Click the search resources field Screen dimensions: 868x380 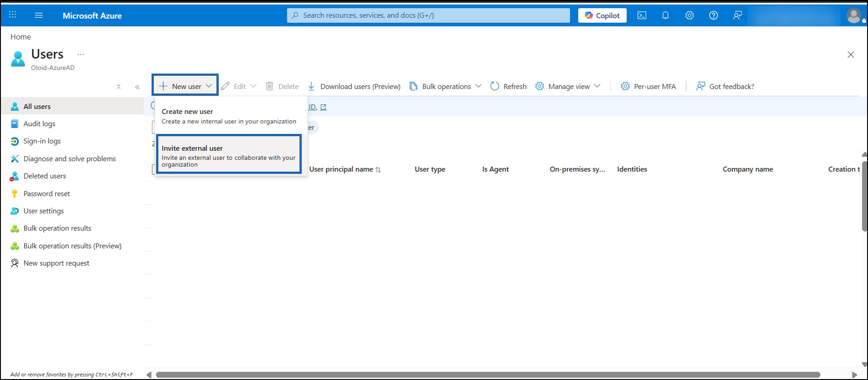[x=428, y=15]
